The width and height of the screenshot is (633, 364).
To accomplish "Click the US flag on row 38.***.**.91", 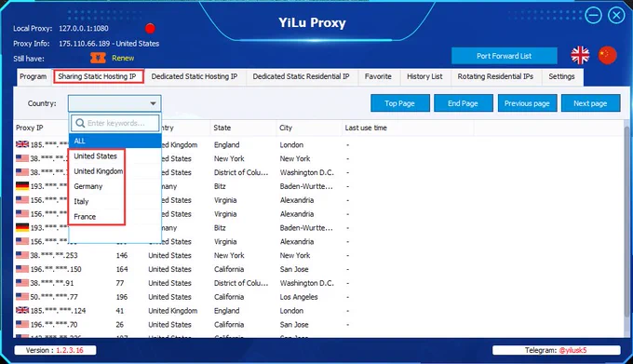I will click(x=22, y=282).
